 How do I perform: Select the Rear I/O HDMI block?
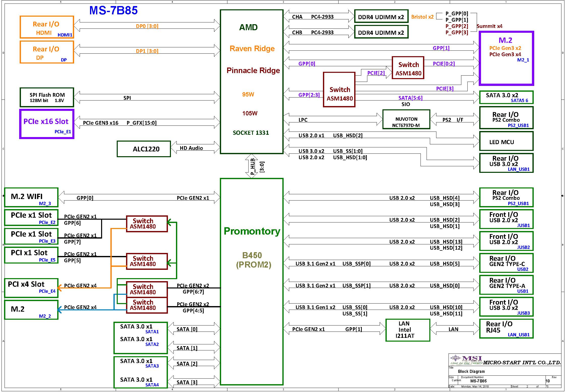pos(47,27)
